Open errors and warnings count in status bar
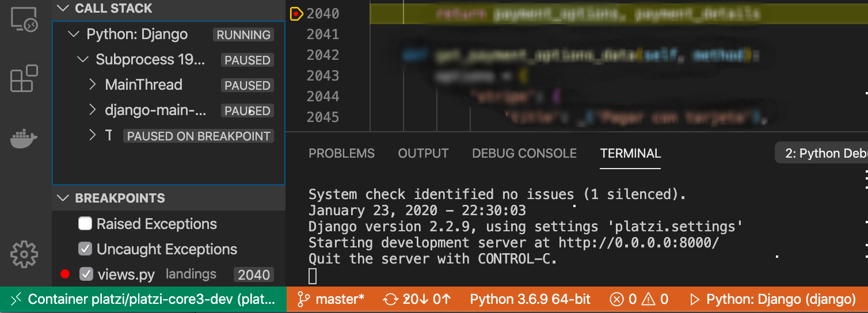Screen dimensions: 868x313 (x=639, y=299)
